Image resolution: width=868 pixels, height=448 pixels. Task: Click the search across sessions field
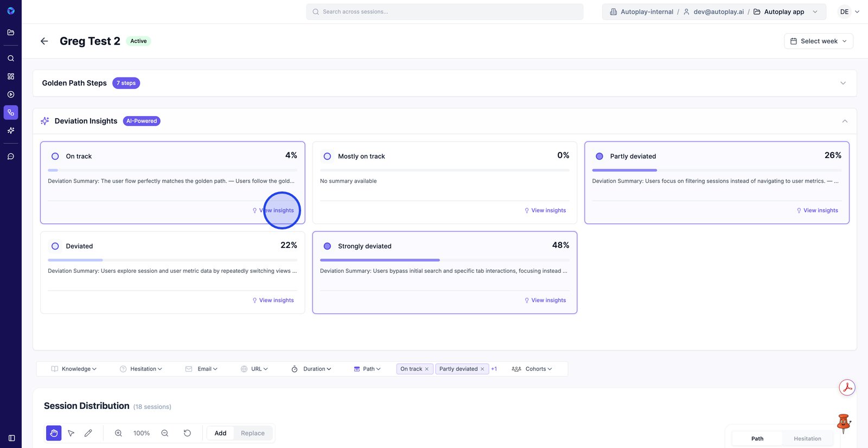(445, 11)
